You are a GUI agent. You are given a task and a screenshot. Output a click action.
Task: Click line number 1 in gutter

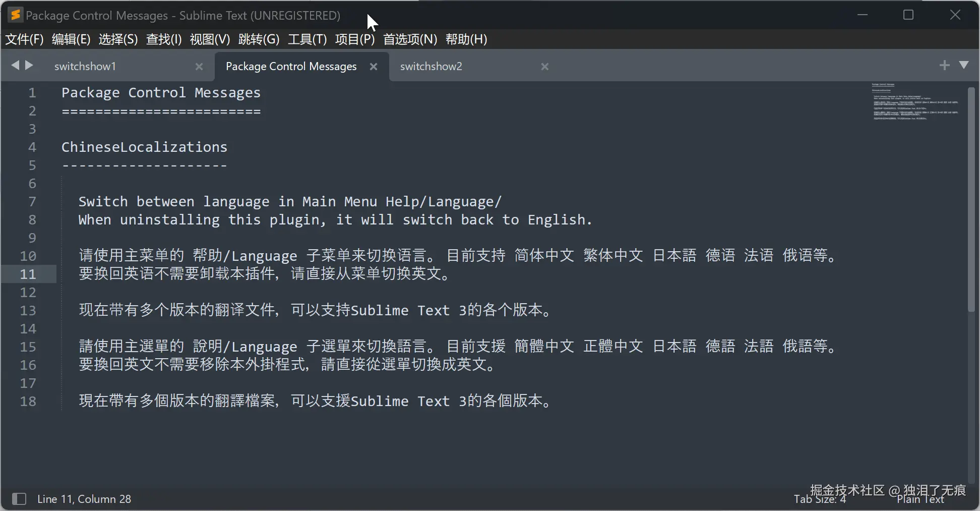point(32,93)
